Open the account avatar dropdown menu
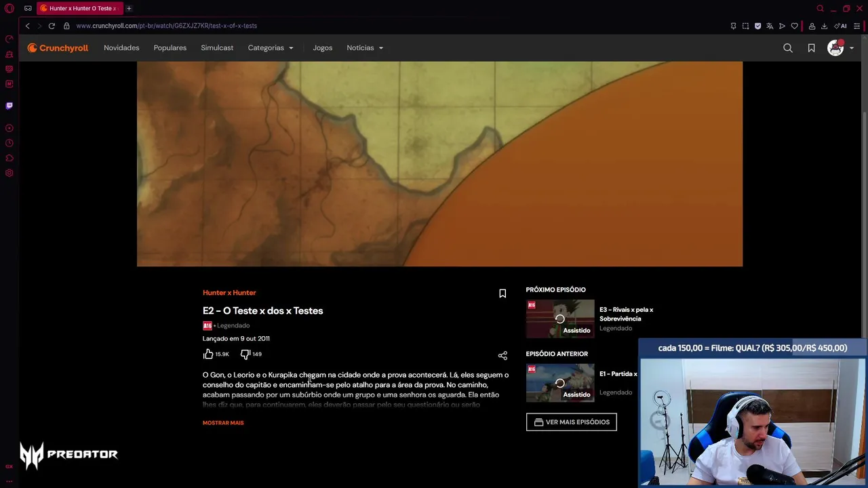 click(841, 48)
